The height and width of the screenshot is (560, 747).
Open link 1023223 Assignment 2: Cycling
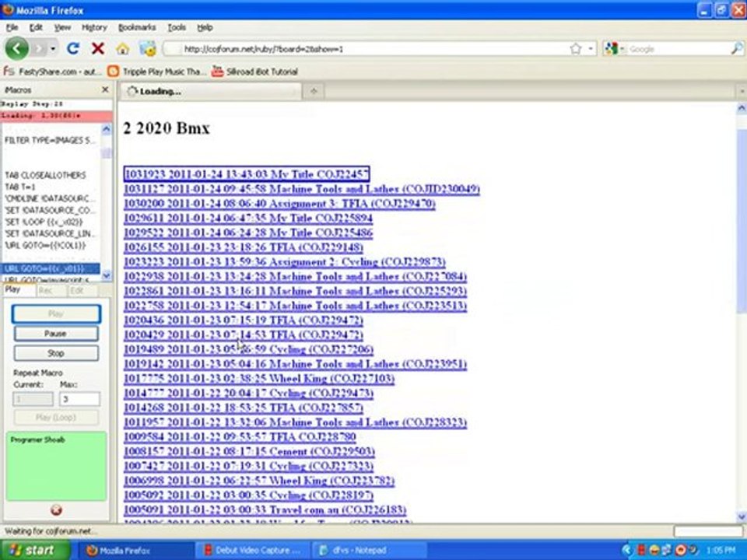pyautogui.click(x=285, y=261)
